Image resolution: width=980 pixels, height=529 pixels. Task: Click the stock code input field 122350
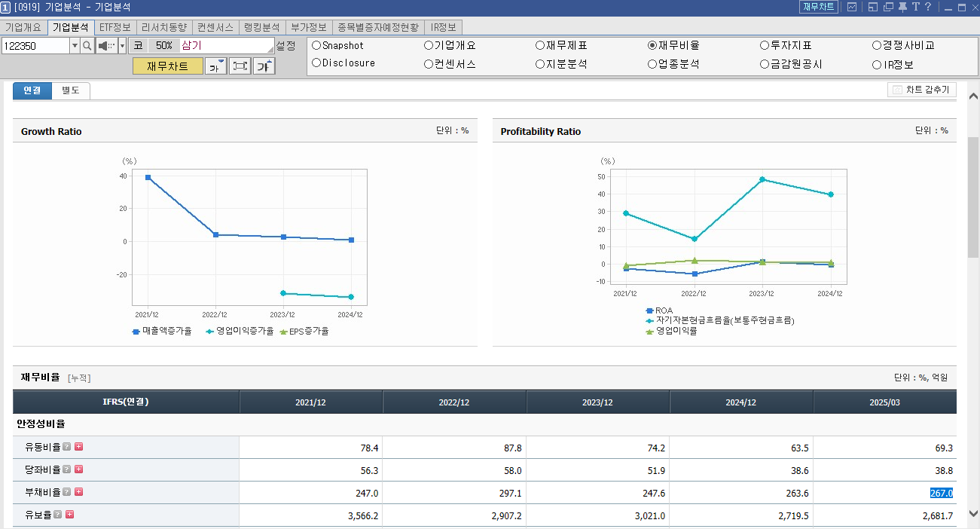click(x=35, y=46)
